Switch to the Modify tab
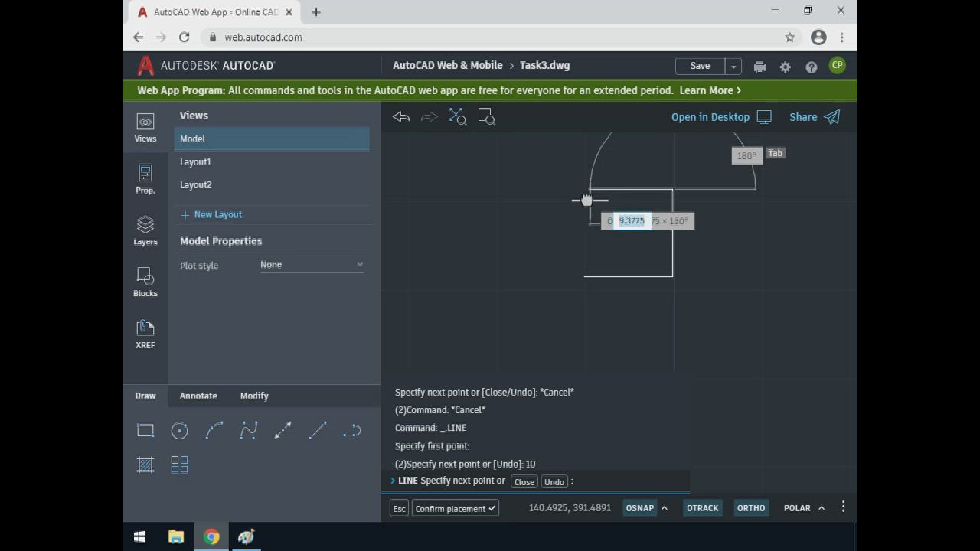The height and width of the screenshot is (551, 980). coord(254,396)
